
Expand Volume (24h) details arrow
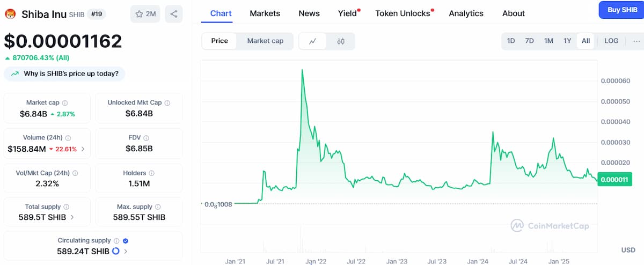pos(83,149)
